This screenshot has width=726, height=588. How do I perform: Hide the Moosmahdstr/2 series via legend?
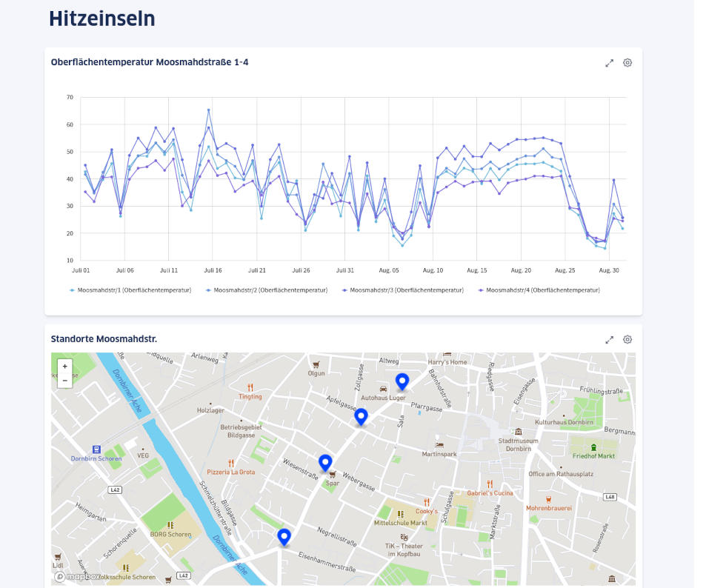[270, 290]
